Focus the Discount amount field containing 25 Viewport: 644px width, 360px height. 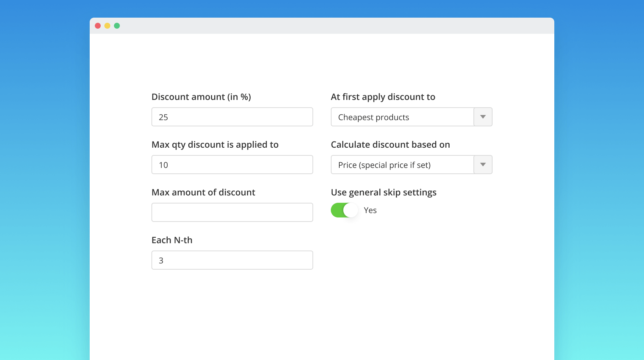coord(232,117)
